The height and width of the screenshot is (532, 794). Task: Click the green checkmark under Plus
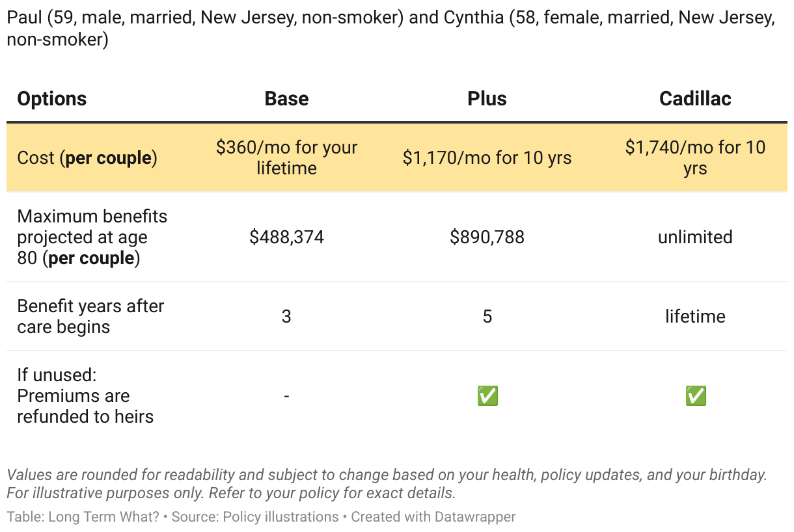tap(487, 395)
